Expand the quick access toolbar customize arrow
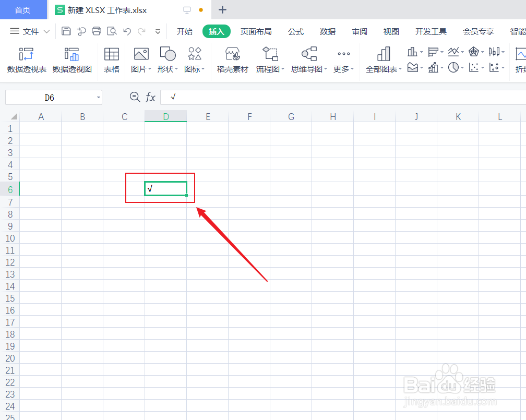The image size is (526, 420). [158, 32]
